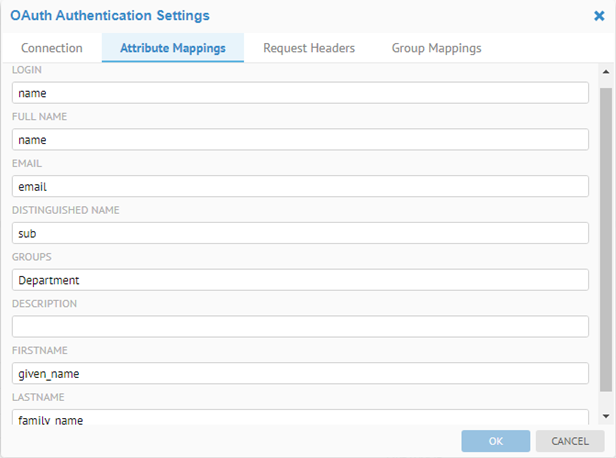Focus the Full Name text field

point(300,140)
